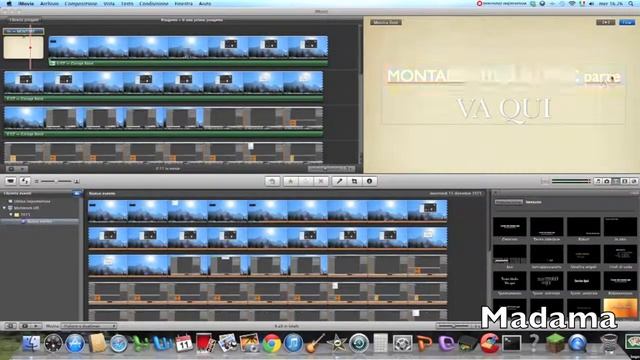Click the VA QUI text in the viewer

(503, 108)
